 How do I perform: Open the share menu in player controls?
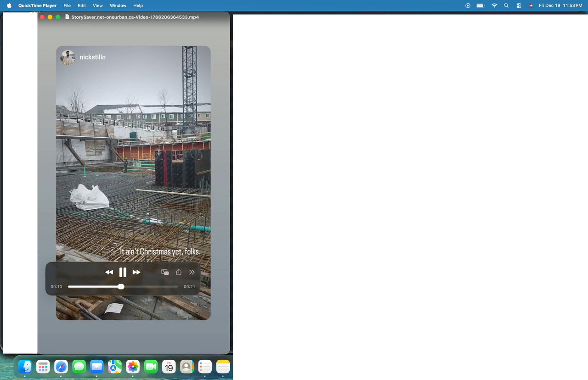179,272
